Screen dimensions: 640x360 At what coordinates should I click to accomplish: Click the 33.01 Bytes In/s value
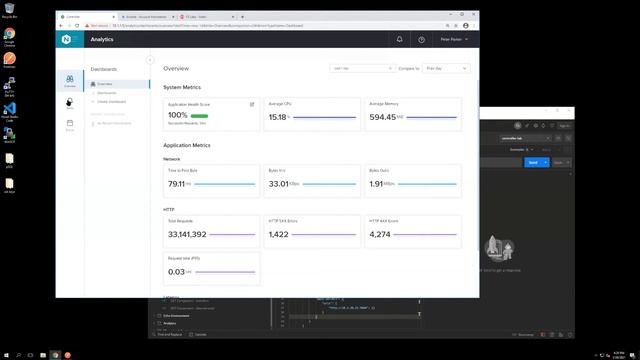click(278, 184)
